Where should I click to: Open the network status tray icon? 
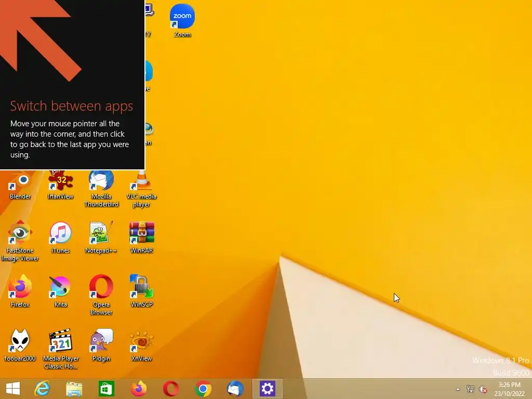coord(471,389)
